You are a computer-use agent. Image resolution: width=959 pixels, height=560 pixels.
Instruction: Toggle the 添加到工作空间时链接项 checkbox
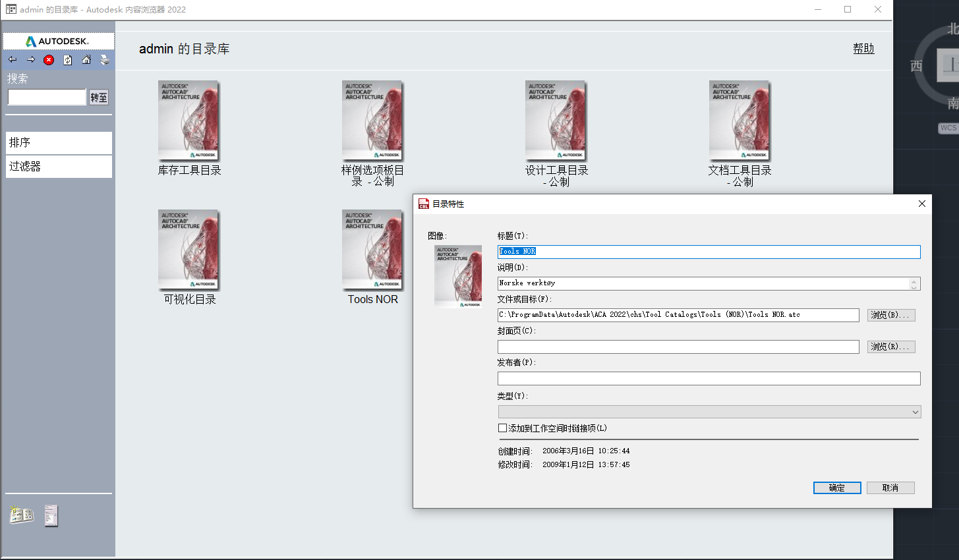[x=503, y=428]
